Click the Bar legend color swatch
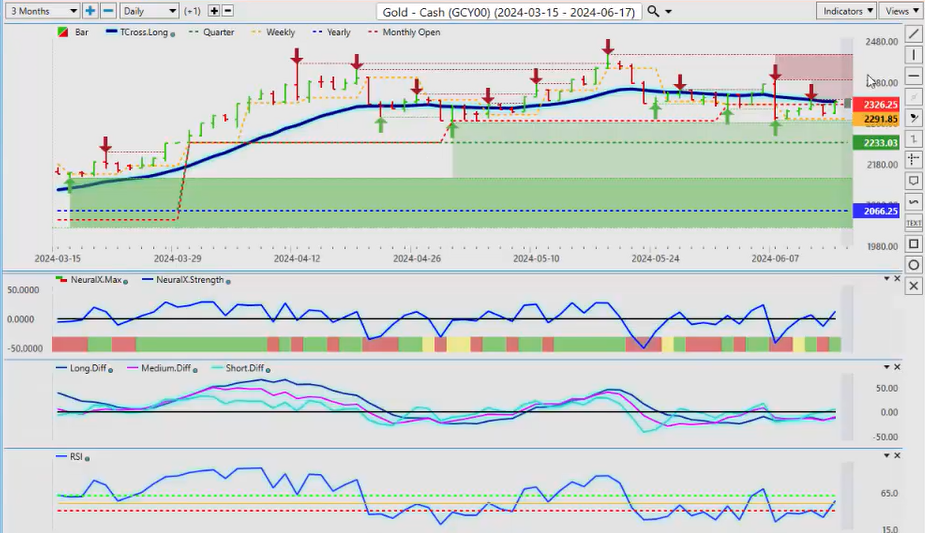The width and height of the screenshot is (925, 533). (x=65, y=32)
